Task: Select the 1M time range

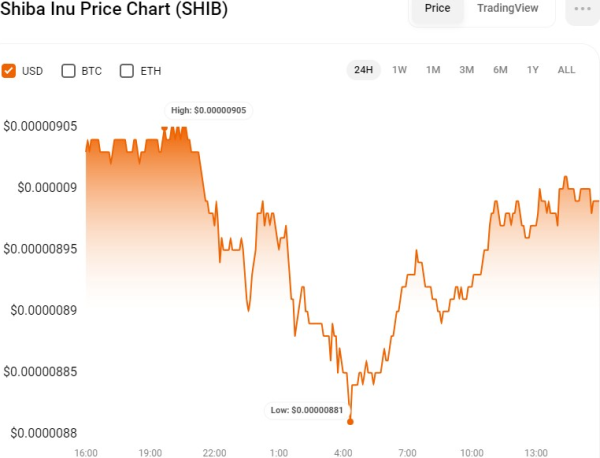Action: coord(433,70)
